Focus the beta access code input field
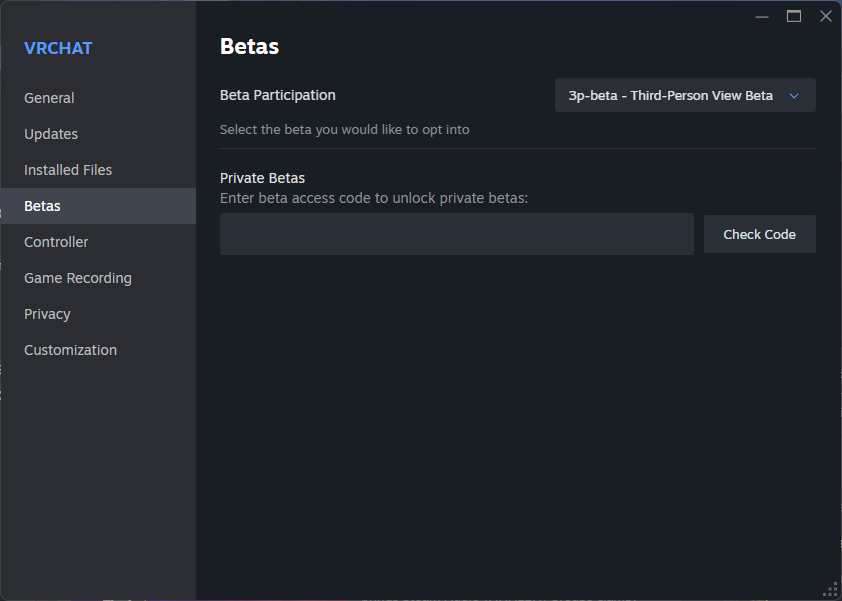This screenshot has height=601, width=842. tap(456, 234)
